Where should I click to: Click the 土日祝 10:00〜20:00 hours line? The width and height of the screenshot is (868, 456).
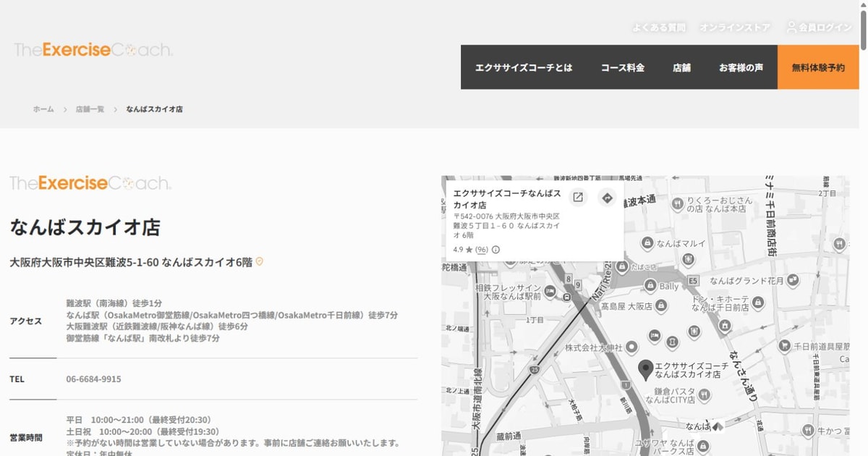pos(142,431)
